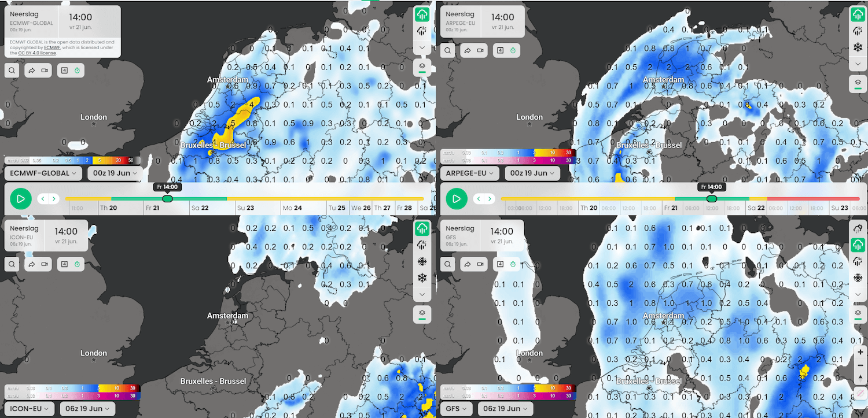This screenshot has width=868, height=418.
Task: Toggle green precipitation layer in ECMWF-GLOBAL panel
Action: (x=422, y=14)
